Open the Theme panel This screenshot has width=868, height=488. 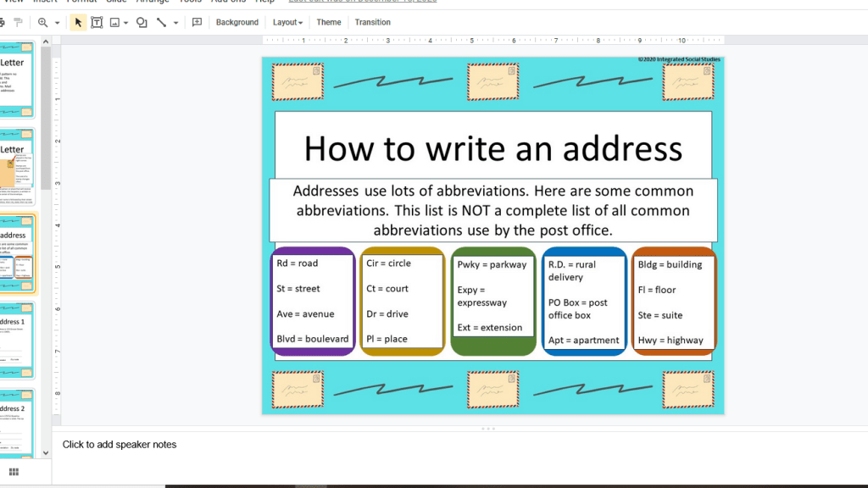click(x=329, y=22)
